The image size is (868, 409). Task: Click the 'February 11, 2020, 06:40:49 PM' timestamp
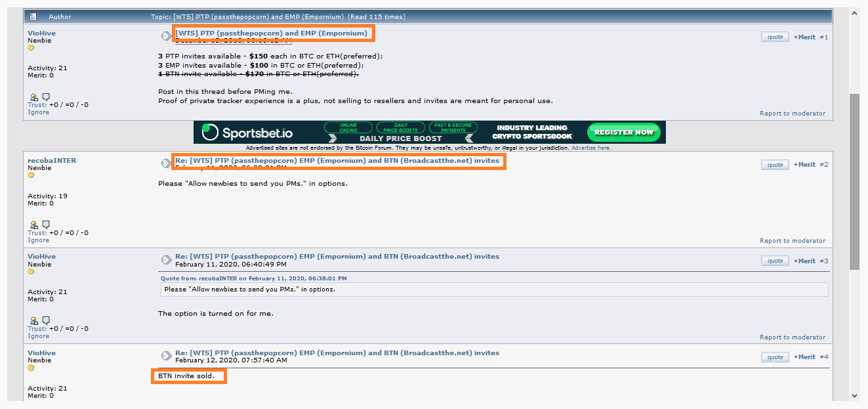point(231,265)
